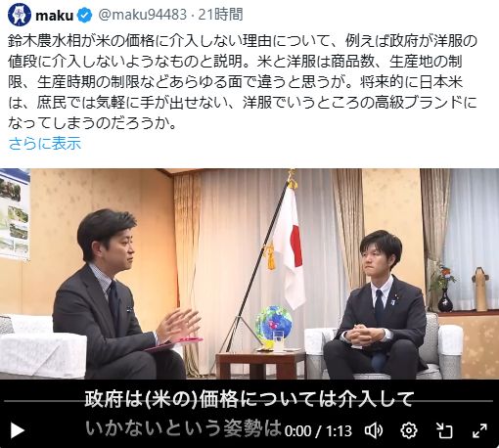The width and height of the screenshot is (499, 448).
Task: Mute the video using the speaker icon
Action: pyautogui.click(x=374, y=430)
